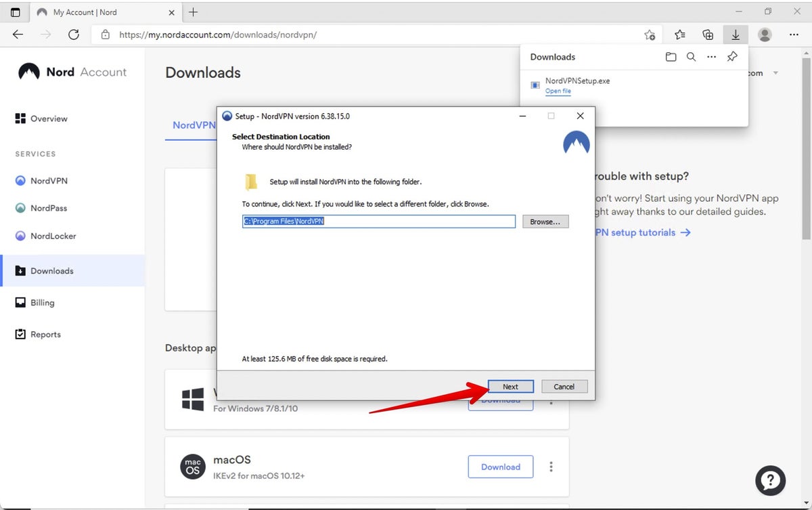Open Reports in the sidebar
Screen dimensions: 812x510
coord(38,335)
